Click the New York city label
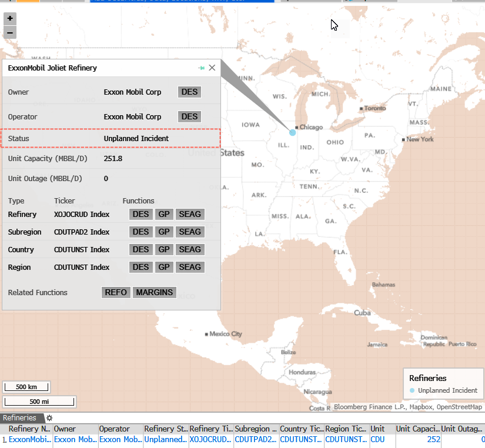 pyautogui.click(x=420, y=139)
